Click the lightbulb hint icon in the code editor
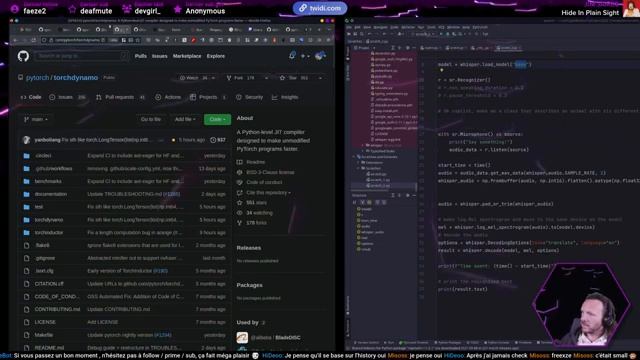This screenshot has width=640, height=360. [x=442, y=70]
